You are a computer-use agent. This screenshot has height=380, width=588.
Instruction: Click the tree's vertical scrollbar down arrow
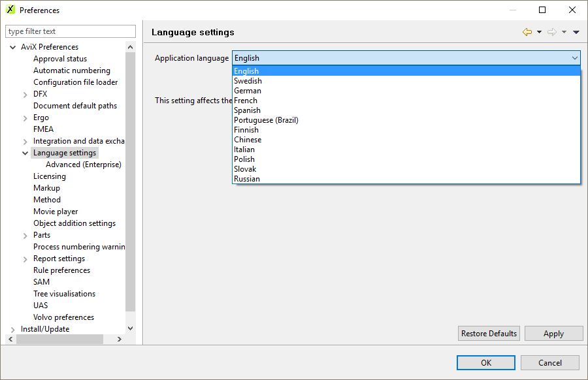click(130, 328)
